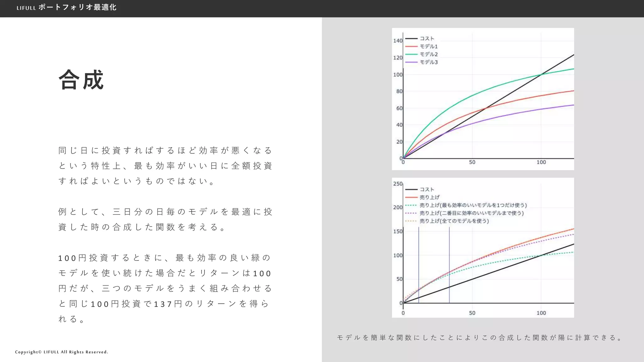Click y-axis label 120 in top chart
The image size is (644, 362).
398,58
